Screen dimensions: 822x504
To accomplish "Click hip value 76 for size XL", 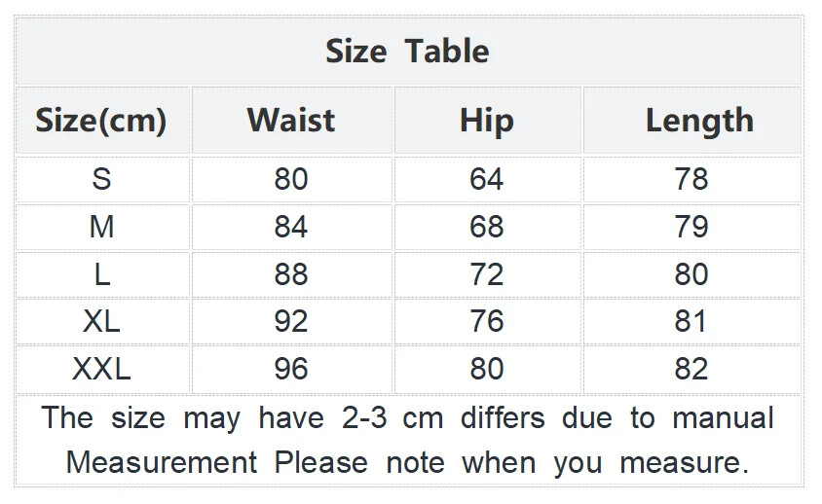I will (487, 321).
